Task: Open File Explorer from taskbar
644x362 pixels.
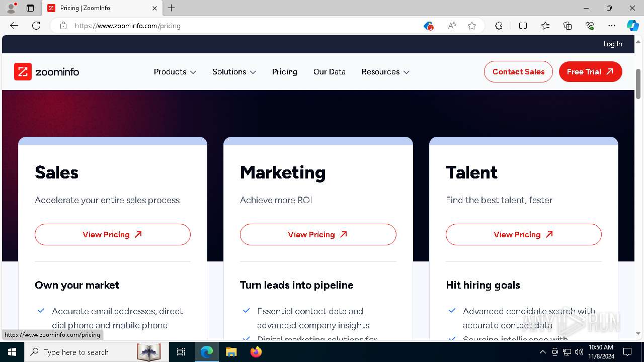Action: pos(231,352)
